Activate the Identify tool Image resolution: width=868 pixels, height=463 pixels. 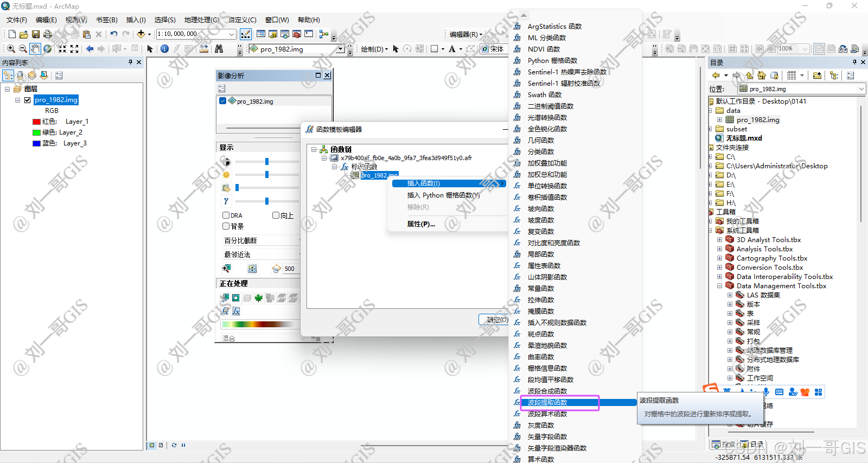coord(164,49)
